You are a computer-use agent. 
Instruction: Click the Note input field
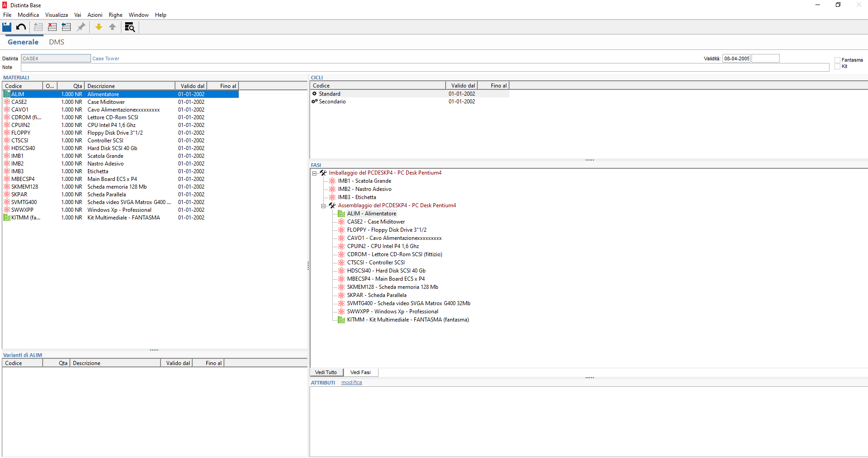click(425, 67)
